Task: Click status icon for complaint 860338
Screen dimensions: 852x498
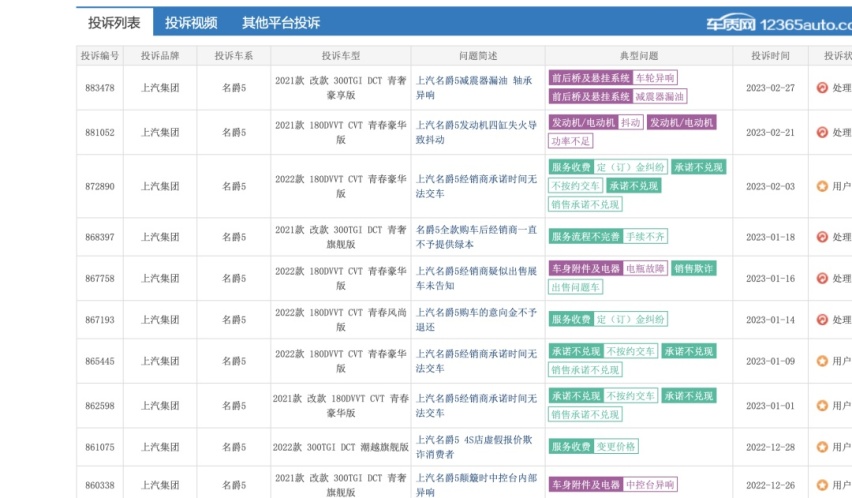Action: coord(822,485)
